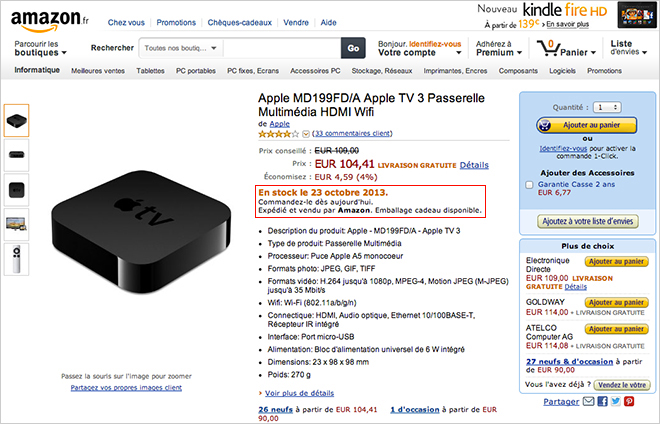Share the product on Facebook

click(x=602, y=402)
